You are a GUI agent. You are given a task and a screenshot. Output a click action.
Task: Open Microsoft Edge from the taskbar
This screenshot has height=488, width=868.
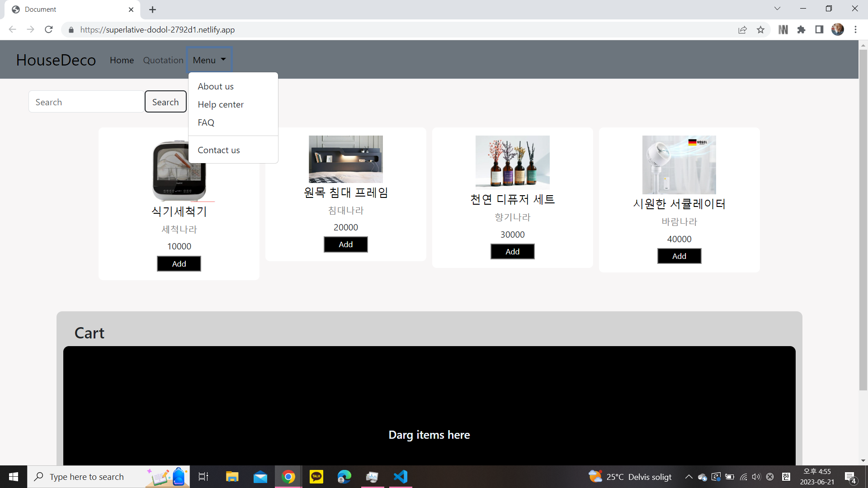point(344,476)
